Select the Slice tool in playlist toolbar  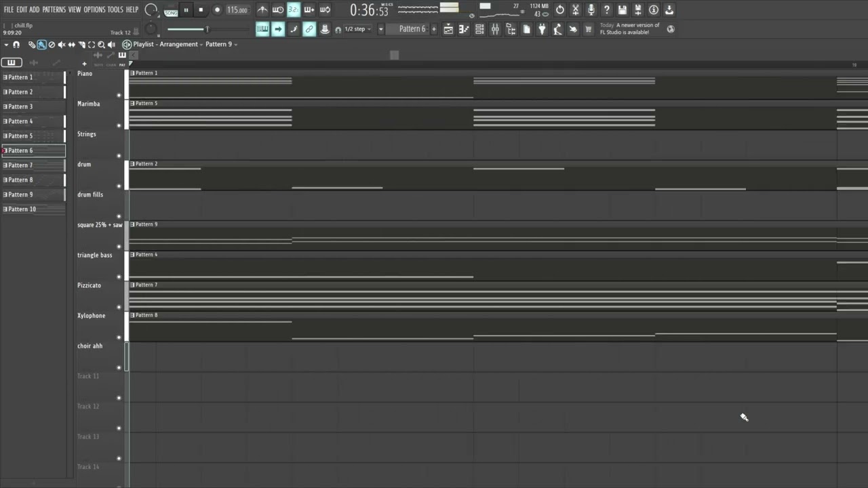[x=81, y=45]
